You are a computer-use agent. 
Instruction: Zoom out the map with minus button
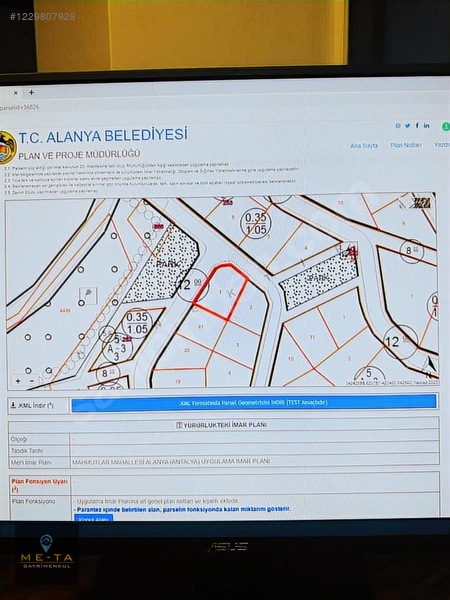(32, 381)
